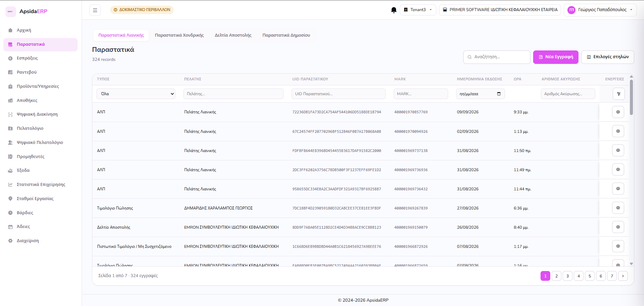This screenshot has width=644, height=306.
Task: Click the notification bell icon
Action: pos(394,10)
